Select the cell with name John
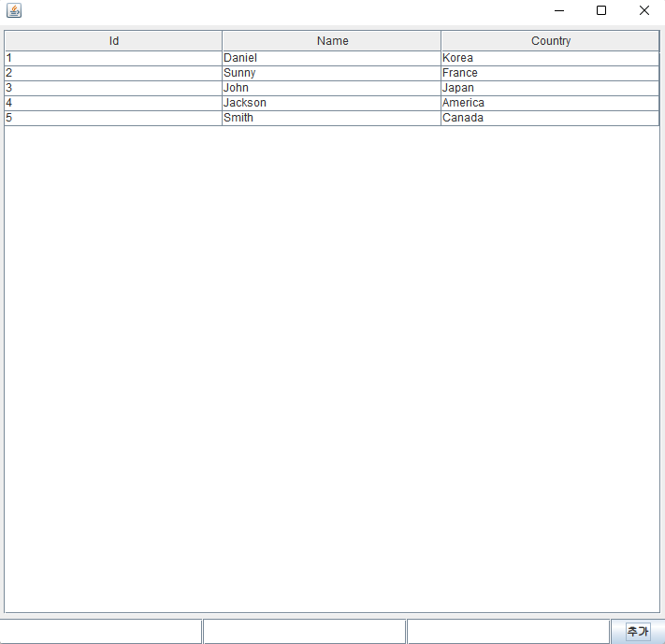This screenshot has width=665, height=644. coord(332,88)
